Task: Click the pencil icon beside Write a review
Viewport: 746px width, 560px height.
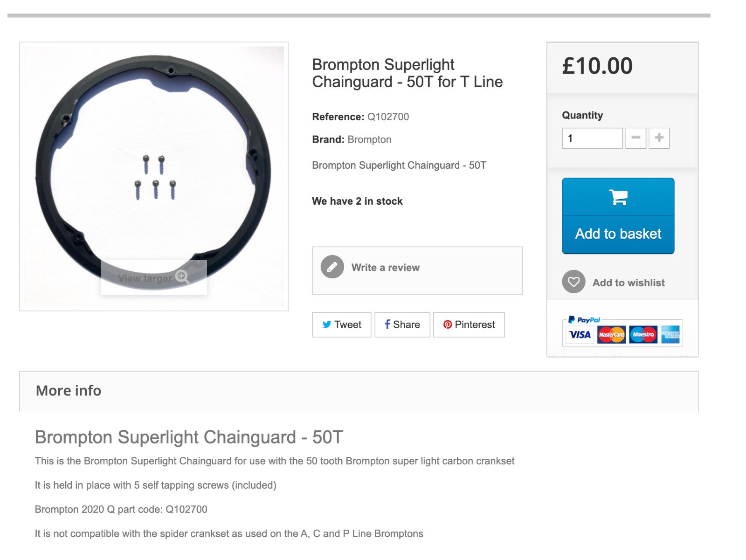Action: pos(332,267)
